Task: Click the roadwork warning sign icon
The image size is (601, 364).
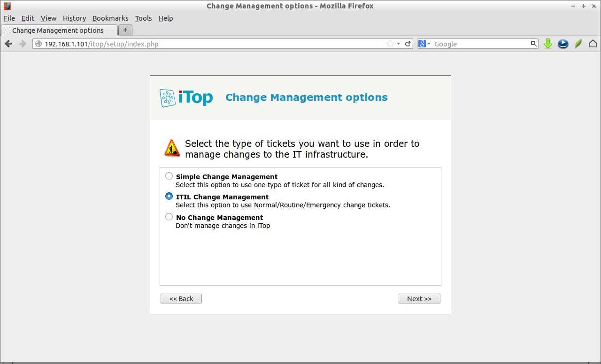Action: coord(172,148)
